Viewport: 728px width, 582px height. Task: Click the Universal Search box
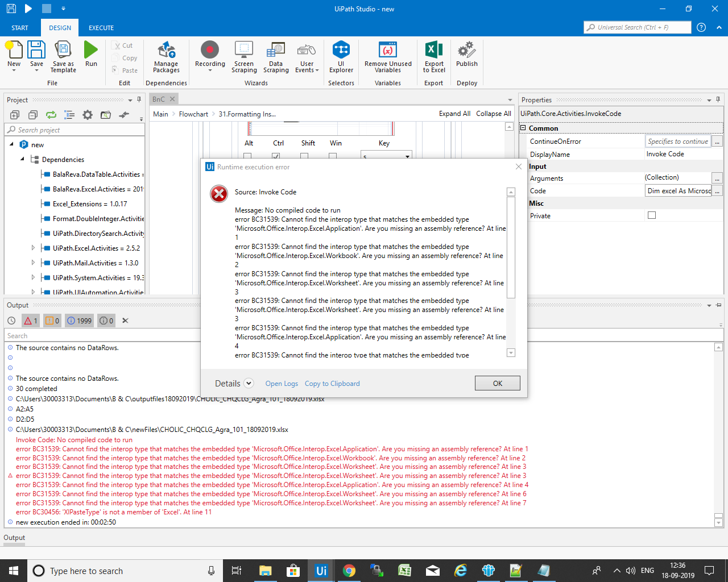pos(638,27)
